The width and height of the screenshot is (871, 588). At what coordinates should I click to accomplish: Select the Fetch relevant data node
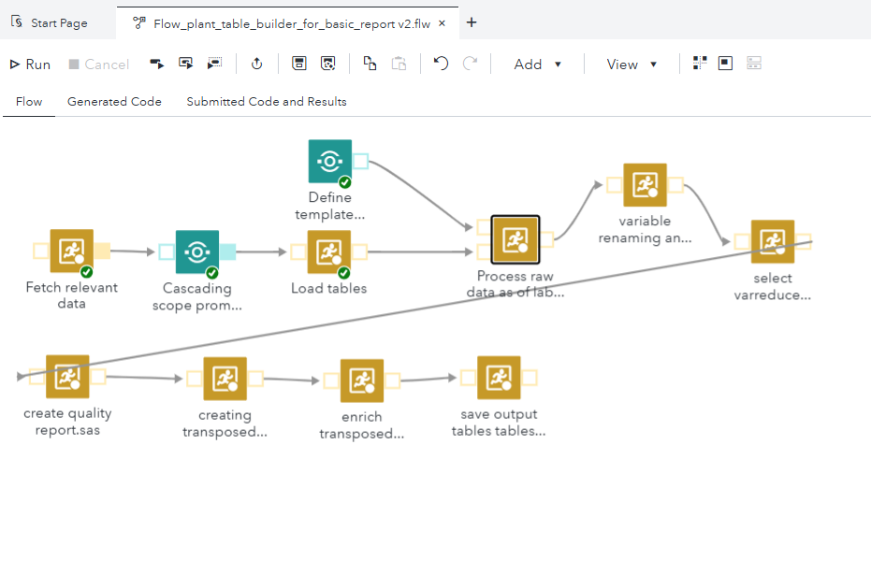(72, 248)
